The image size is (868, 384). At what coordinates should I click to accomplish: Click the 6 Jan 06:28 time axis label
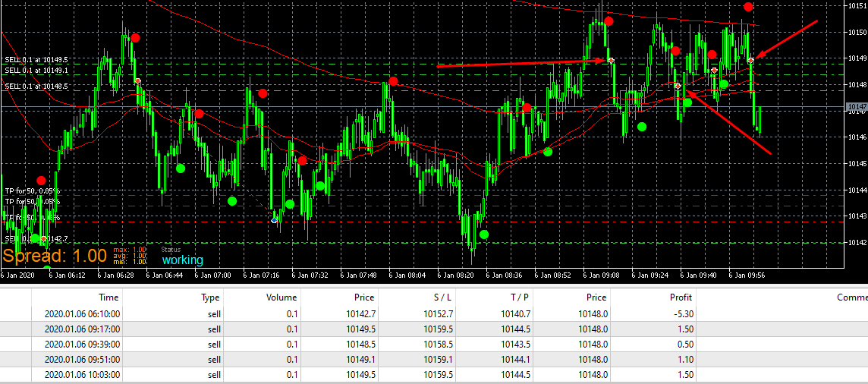tap(115, 275)
